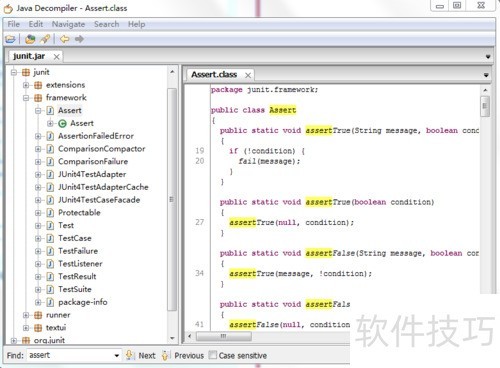Screen dimensions: 500x368
Task: Click the Open File toolbar icon
Action: (10, 39)
